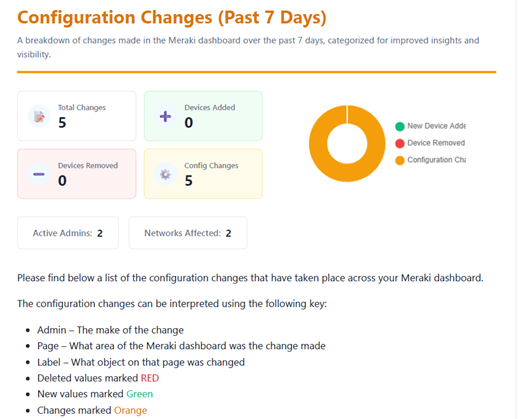Click the purple plus Devices Added icon
This screenshot has height=419, width=518.
pyautogui.click(x=165, y=116)
